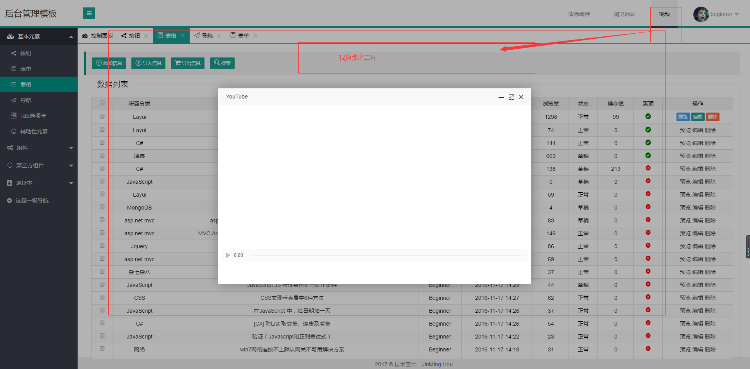
Task: Click the user avatar picture
Action: click(701, 14)
